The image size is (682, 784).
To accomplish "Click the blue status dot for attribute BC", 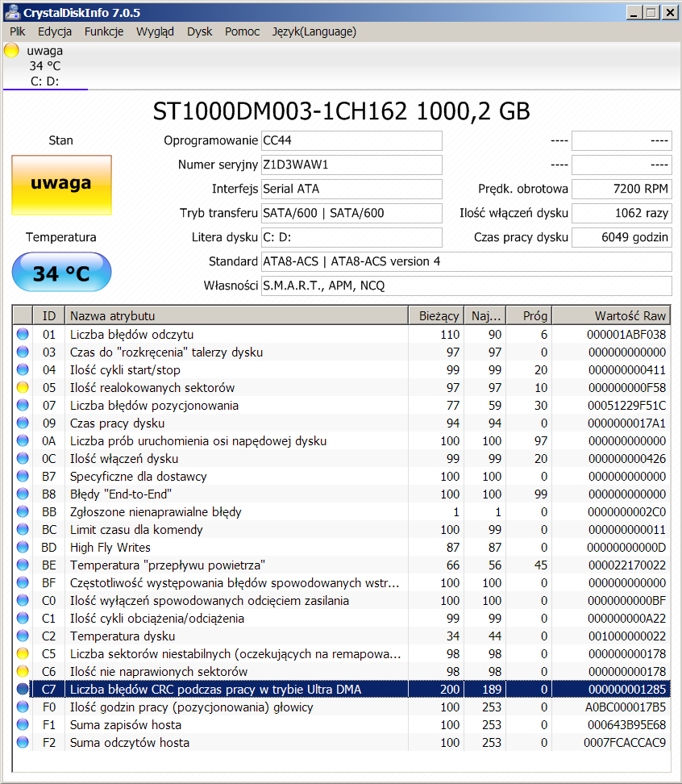I will point(23,529).
